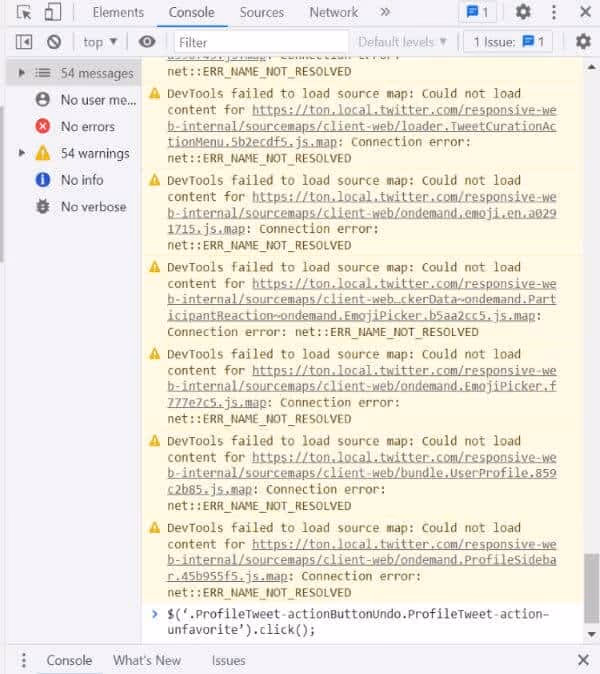600x674 pixels.
Task: Open DevTools settings gear in top bar
Action: click(x=523, y=12)
